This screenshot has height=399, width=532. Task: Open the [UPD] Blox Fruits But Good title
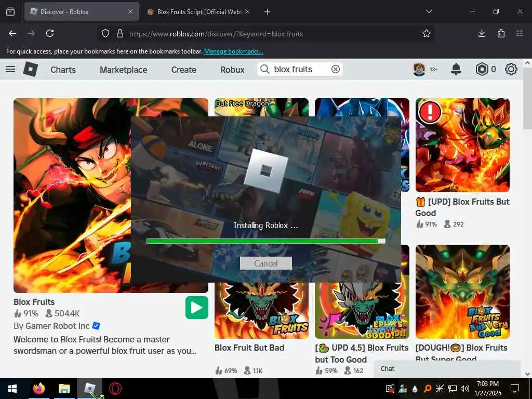click(462, 207)
